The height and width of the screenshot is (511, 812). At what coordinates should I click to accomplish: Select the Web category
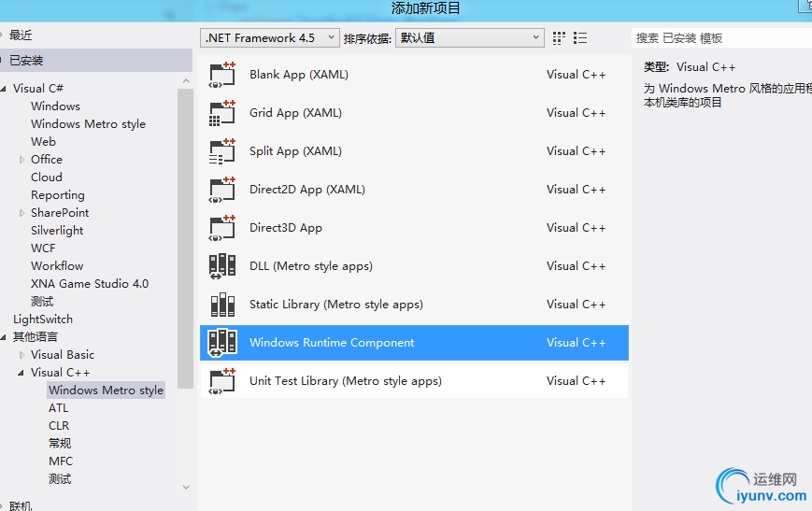(x=43, y=142)
